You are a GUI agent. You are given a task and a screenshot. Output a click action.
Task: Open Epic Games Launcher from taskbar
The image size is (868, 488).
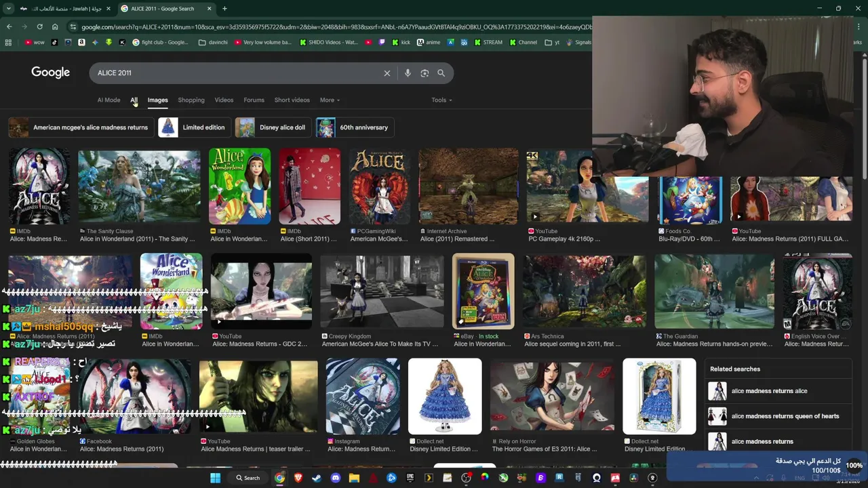pyautogui.click(x=410, y=478)
